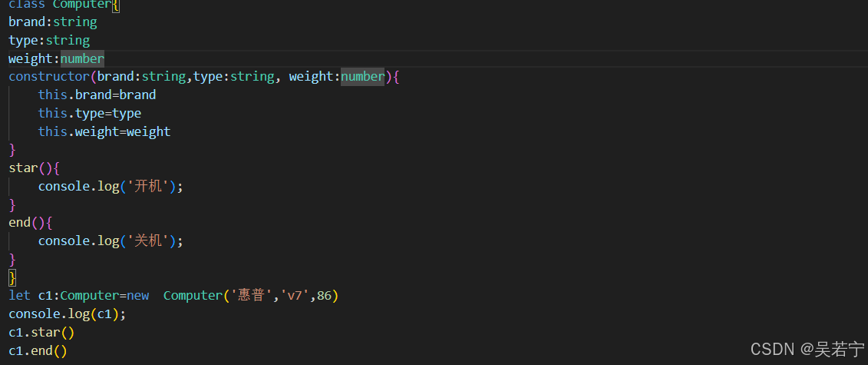The image size is (868, 365).
Task: Click the 'constructor' keyword
Action: (x=48, y=76)
